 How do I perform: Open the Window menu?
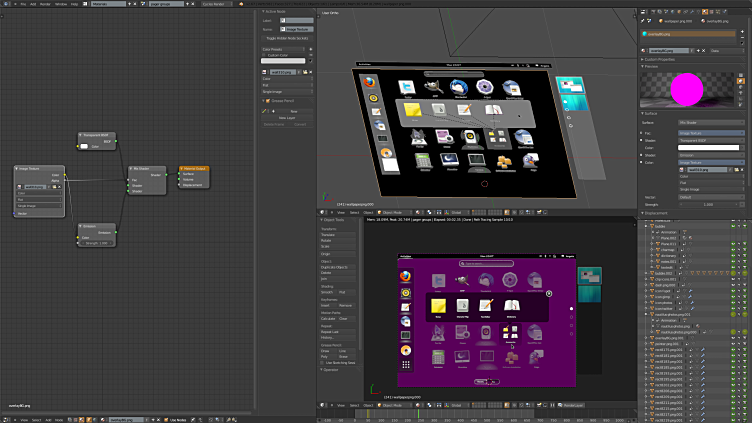(61, 4)
